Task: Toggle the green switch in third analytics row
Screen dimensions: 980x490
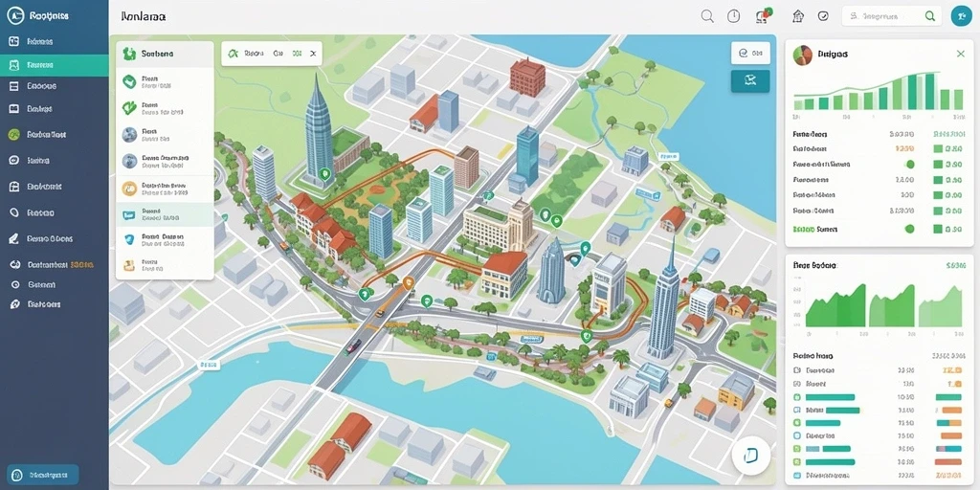Action: [910, 165]
